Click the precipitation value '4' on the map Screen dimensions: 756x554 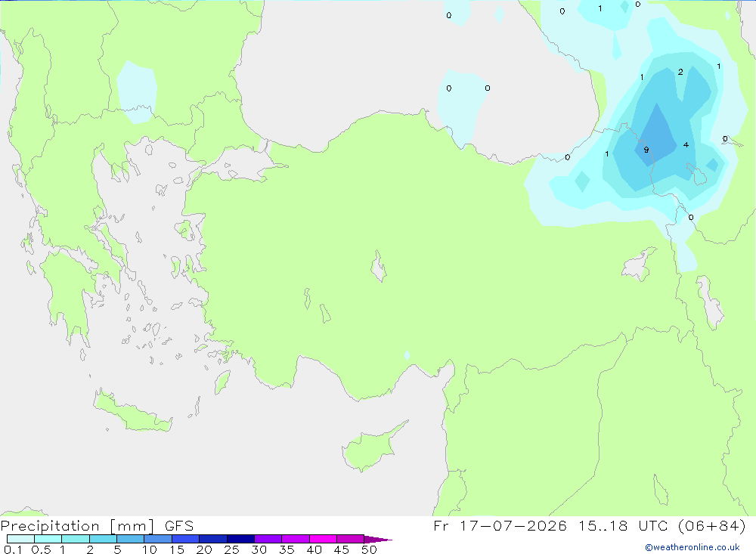coord(686,144)
